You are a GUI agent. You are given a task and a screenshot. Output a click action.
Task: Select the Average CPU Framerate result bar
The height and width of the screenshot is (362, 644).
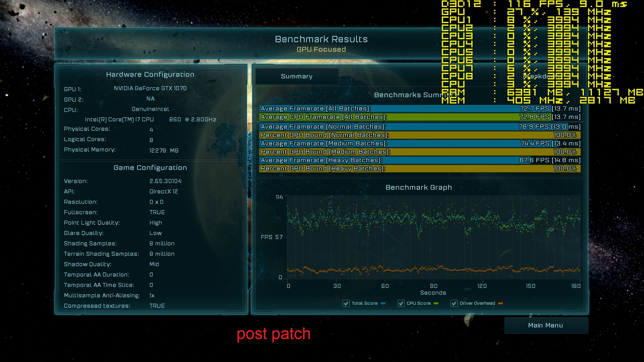tap(419, 117)
